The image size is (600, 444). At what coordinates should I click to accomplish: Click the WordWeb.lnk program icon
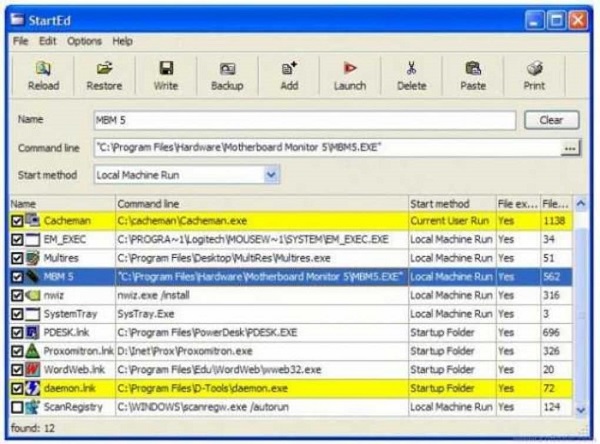click(33, 370)
